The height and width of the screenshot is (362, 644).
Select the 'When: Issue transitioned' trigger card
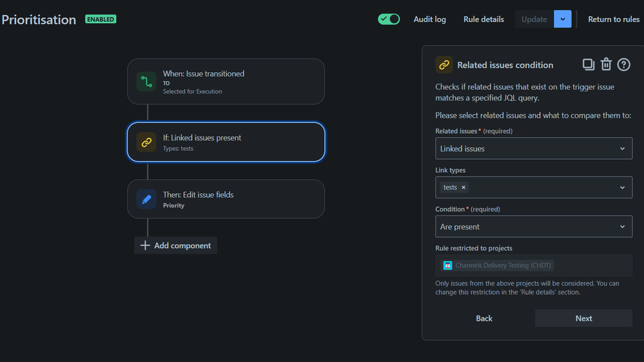pyautogui.click(x=226, y=81)
